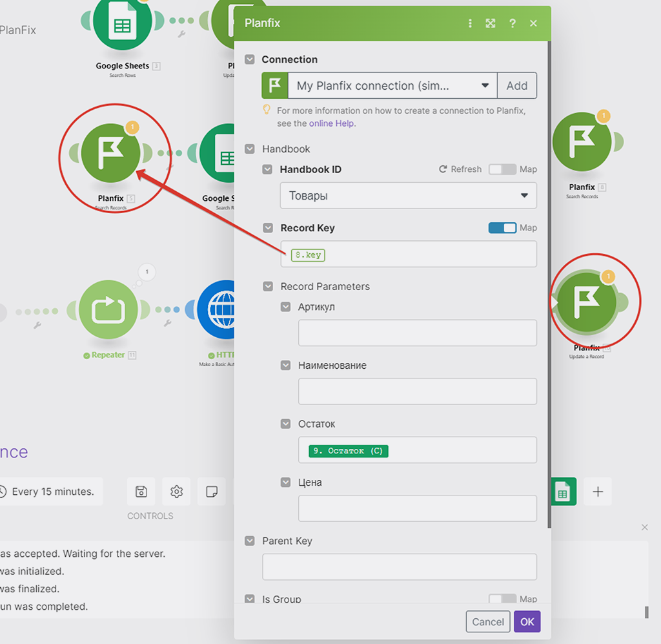Collapse the Connection section

250,59
